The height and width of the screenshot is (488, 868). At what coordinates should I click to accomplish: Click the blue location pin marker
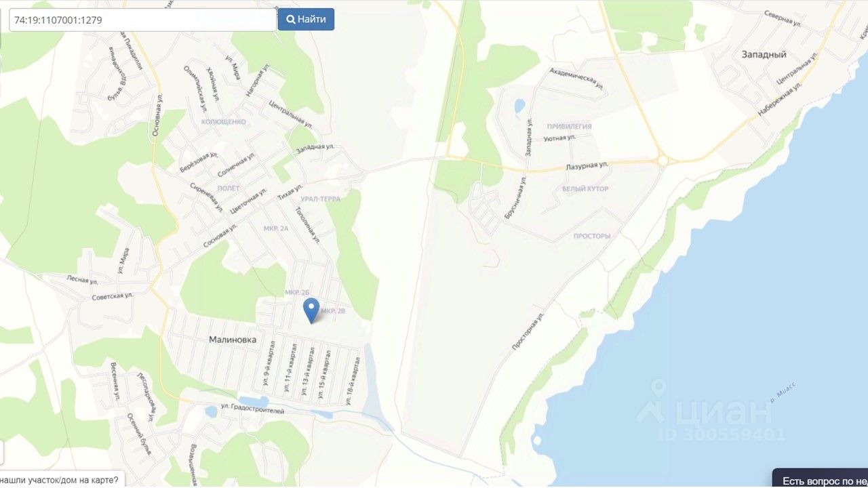(x=311, y=310)
